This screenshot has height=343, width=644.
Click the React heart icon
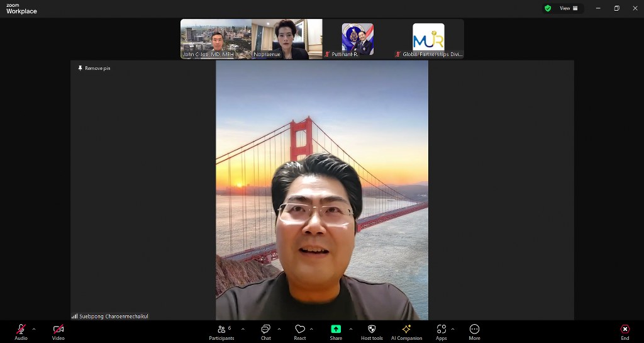[300, 332]
